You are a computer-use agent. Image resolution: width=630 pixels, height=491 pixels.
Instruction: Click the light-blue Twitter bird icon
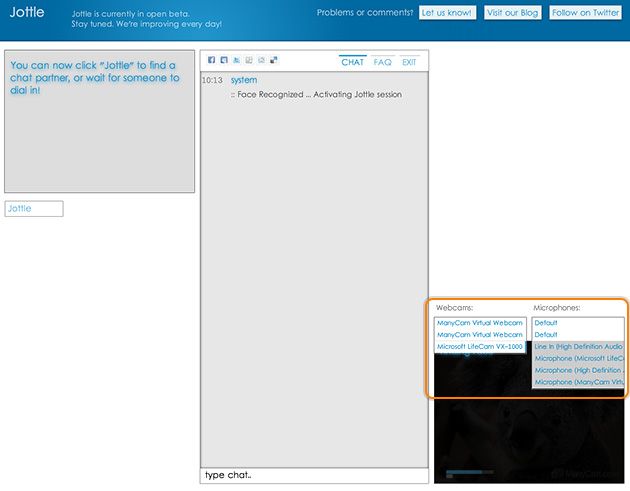[x=236, y=60]
